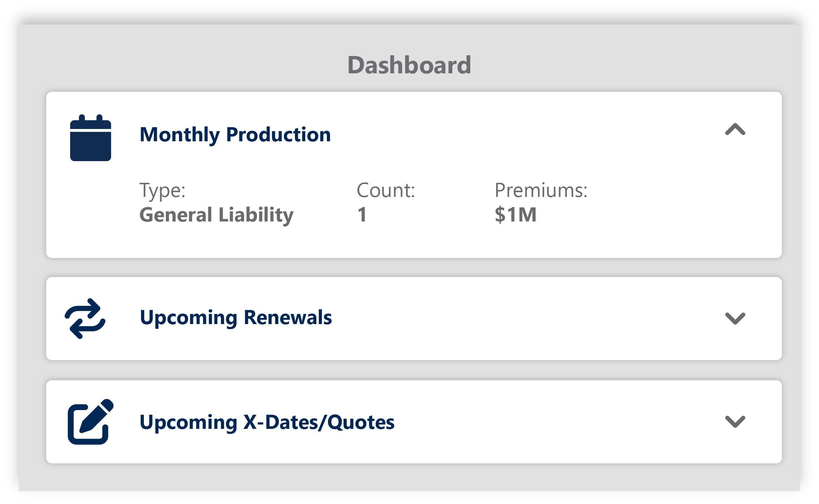Click the Monthly Production calendar icon

click(90, 138)
